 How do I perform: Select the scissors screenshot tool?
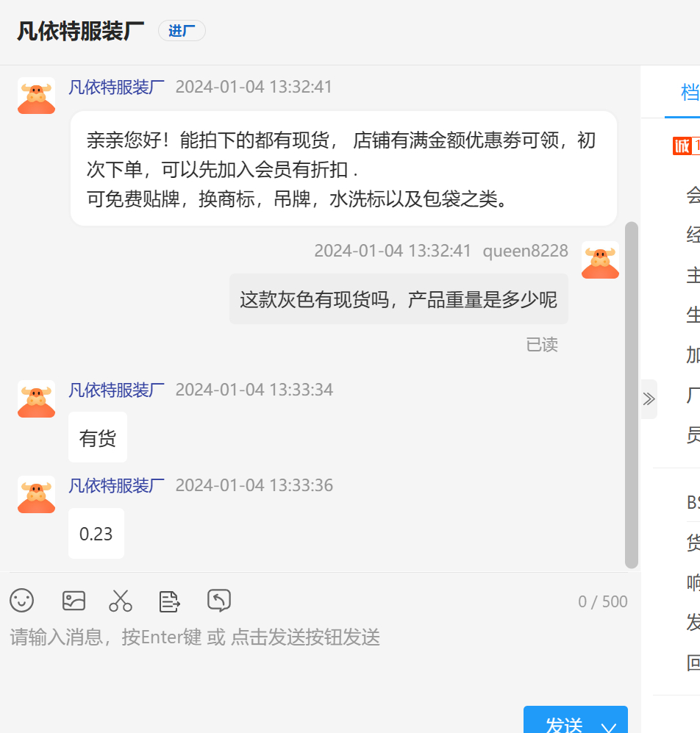(121, 601)
